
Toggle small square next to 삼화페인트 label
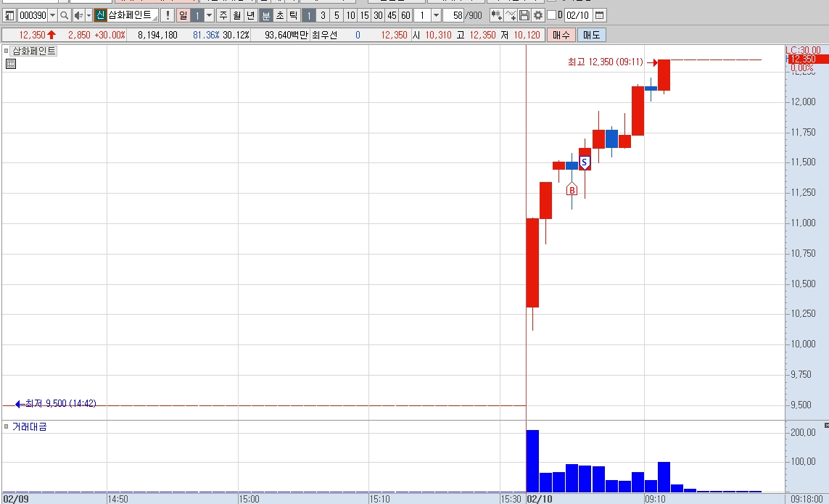pyautogui.click(x=7, y=51)
